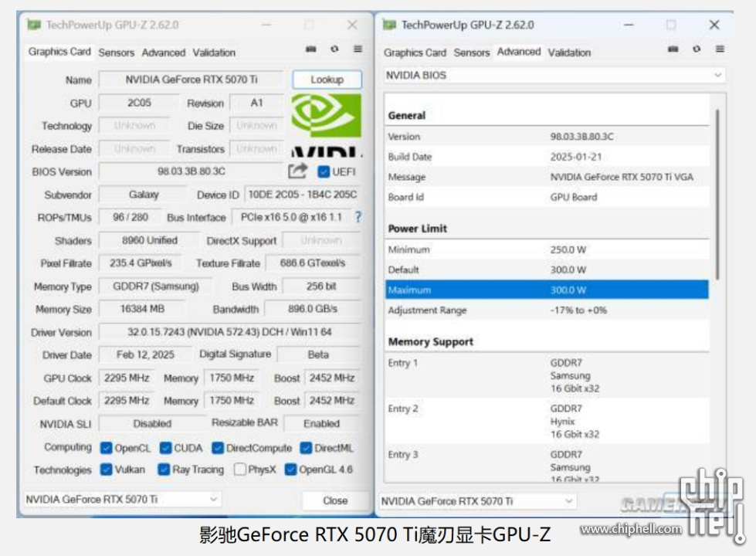
Task: Toggle the DirectML checkbox
Action: (306, 448)
